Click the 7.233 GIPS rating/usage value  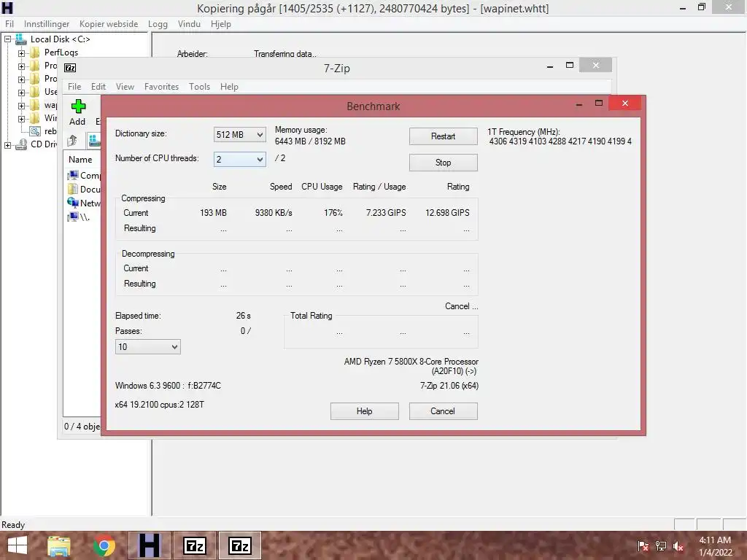[x=386, y=213]
